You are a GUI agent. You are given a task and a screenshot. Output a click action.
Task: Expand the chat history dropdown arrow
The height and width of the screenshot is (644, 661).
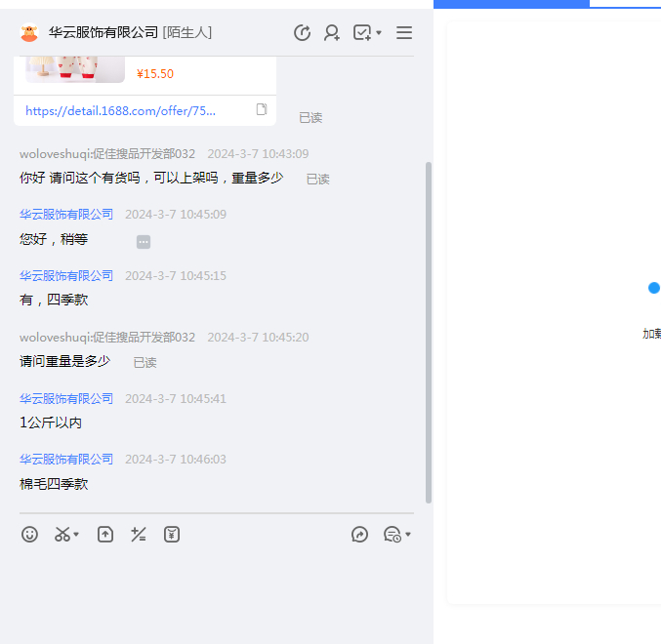coord(408,535)
